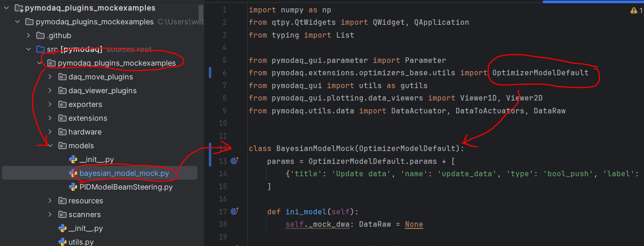644x246 pixels.
Task: Open bayesian_model_mock.py in project tree
Action: (x=124, y=173)
